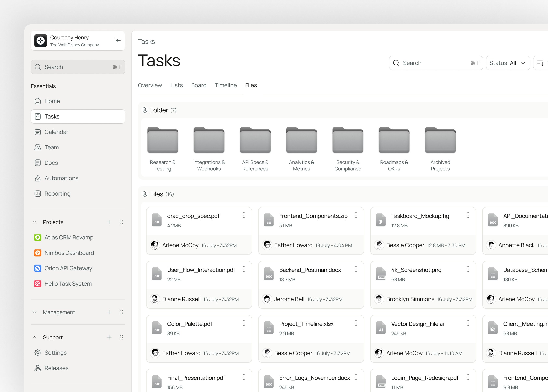The width and height of the screenshot is (548, 392).
Task: Collapse the sidebar using the arrow icon
Action: [118, 41]
